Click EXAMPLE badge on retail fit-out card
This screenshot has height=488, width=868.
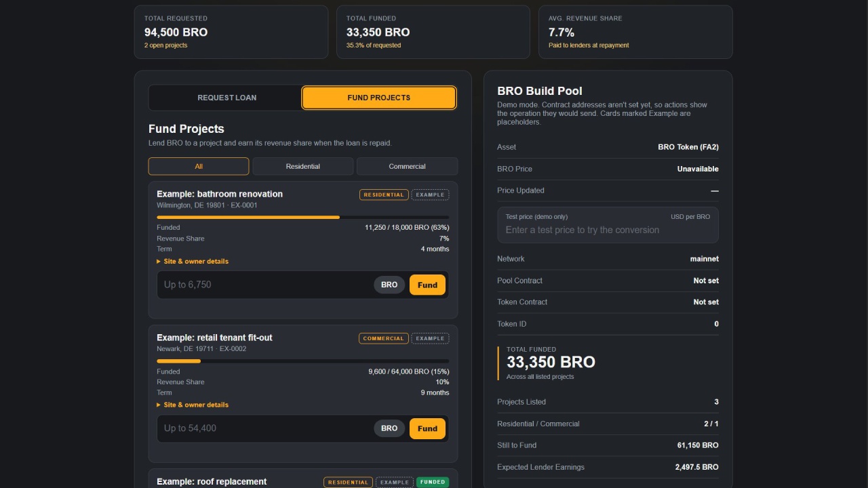[x=430, y=338]
